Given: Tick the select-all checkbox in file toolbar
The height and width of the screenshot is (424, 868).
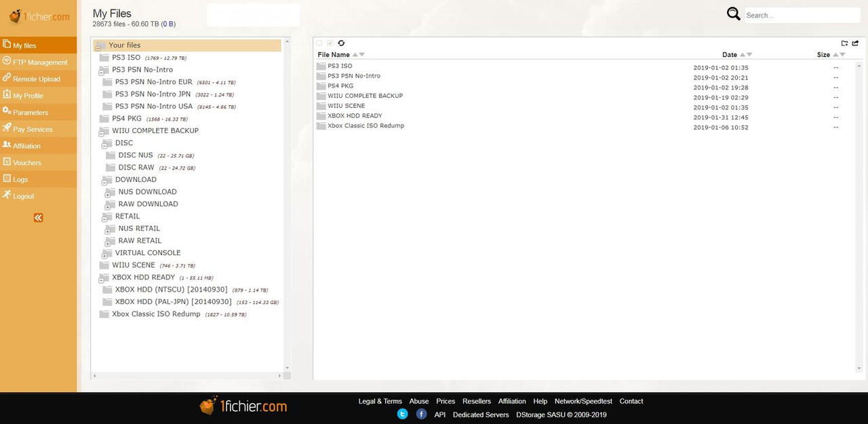Looking at the screenshot, I should [x=319, y=43].
